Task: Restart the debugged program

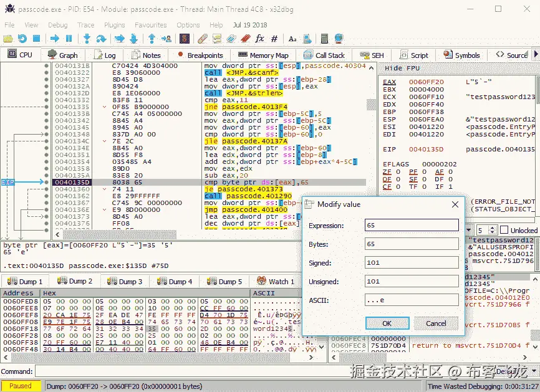Action: click(x=22, y=39)
